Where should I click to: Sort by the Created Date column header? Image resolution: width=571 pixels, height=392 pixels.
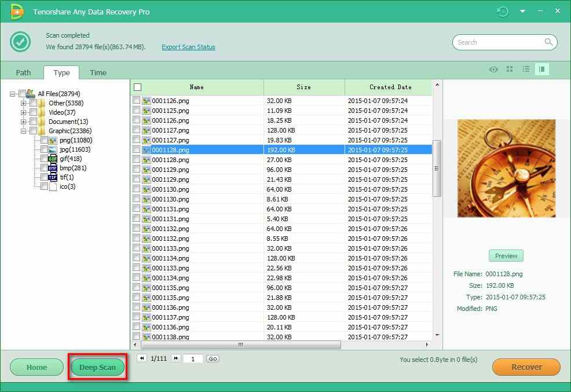(389, 87)
